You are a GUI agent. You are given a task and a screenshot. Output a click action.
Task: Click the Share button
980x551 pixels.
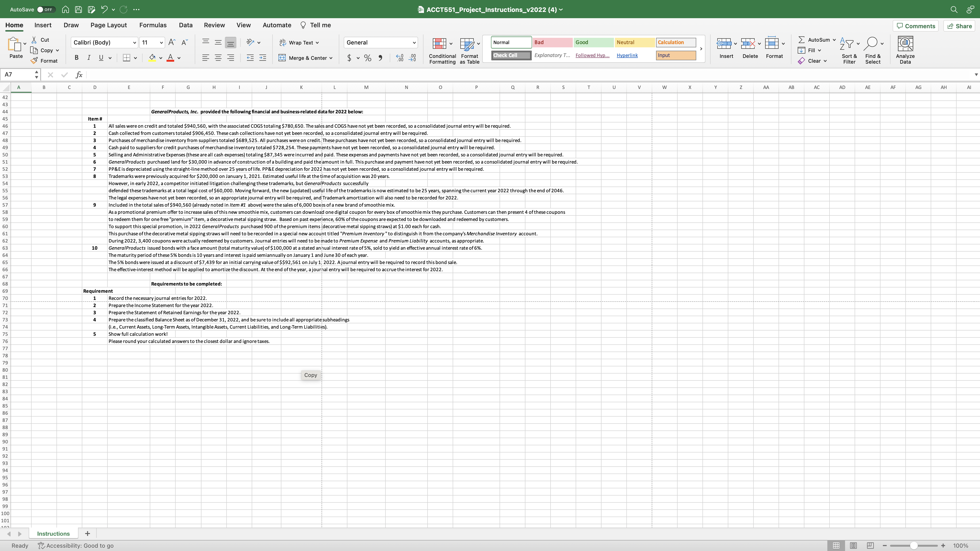(x=959, y=26)
